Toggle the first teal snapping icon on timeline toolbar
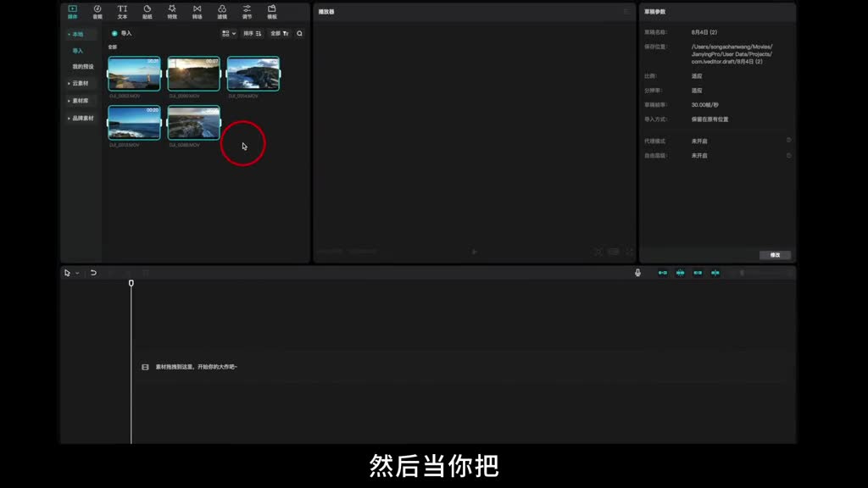Image resolution: width=868 pixels, height=488 pixels. point(663,273)
